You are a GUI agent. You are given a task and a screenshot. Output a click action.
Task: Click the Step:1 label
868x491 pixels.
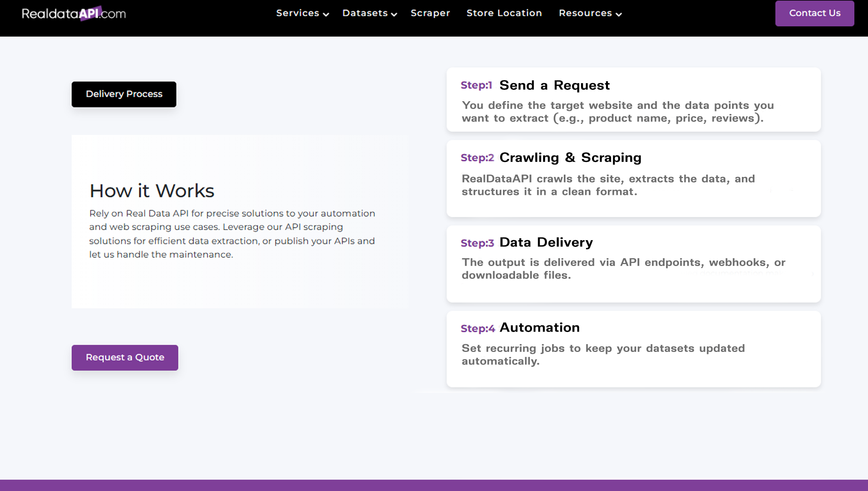[x=476, y=85]
